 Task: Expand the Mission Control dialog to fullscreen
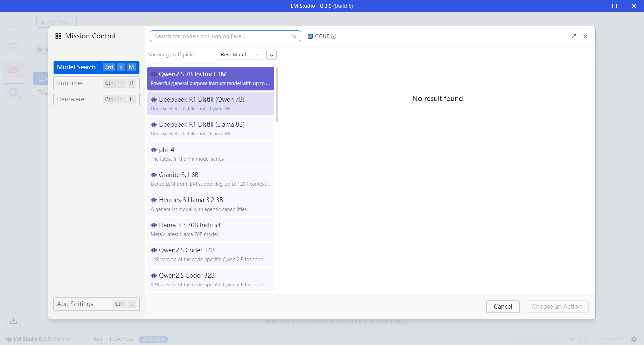point(574,36)
